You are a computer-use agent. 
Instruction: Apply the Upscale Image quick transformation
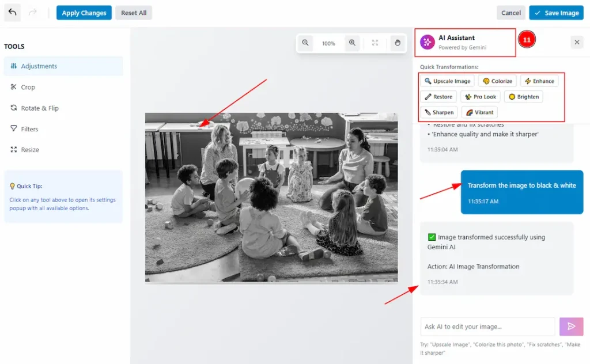click(447, 81)
